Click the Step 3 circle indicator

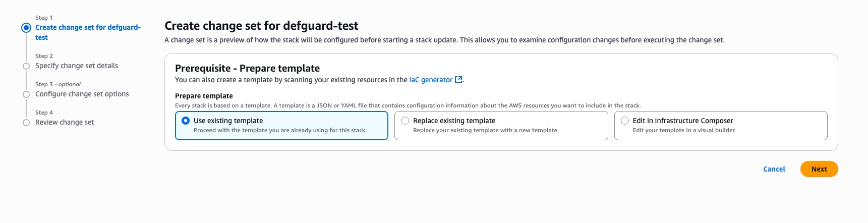[x=26, y=94]
